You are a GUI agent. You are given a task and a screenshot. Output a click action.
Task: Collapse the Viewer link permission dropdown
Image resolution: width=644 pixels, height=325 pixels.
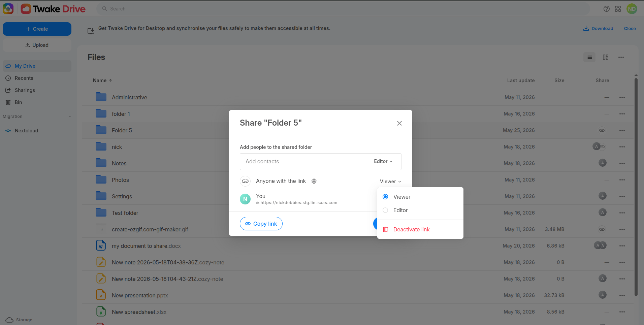click(x=390, y=182)
